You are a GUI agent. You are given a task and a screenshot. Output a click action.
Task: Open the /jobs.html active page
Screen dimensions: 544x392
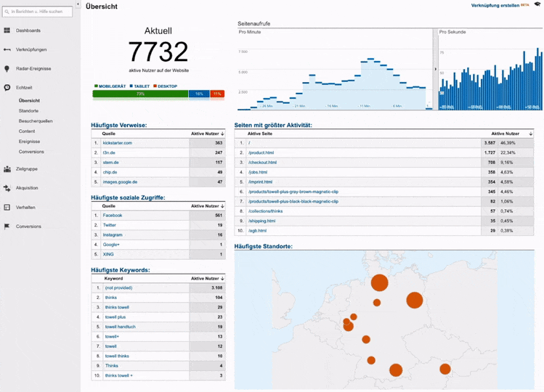(258, 172)
